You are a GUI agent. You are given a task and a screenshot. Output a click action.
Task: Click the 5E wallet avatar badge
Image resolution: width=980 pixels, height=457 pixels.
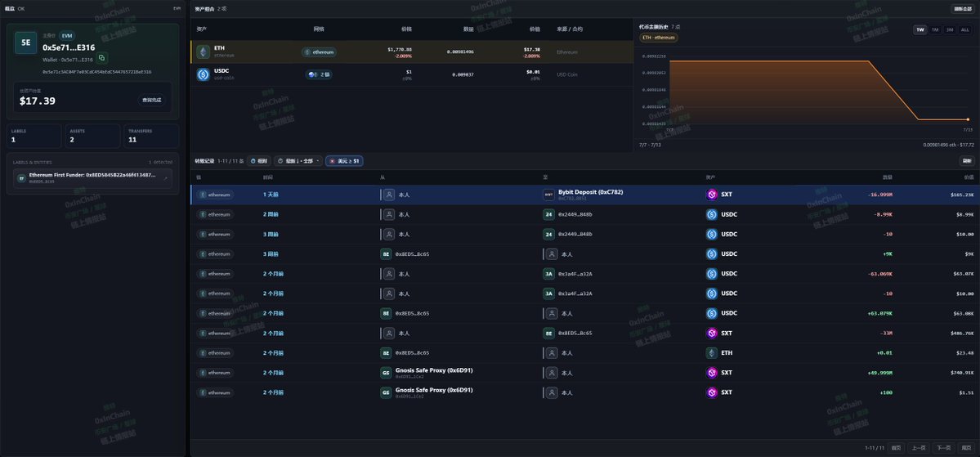coord(26,43)
